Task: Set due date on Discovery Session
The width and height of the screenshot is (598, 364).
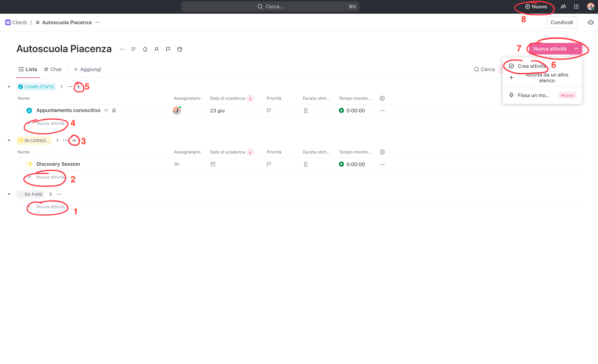Action: click(x=213, y=165)
